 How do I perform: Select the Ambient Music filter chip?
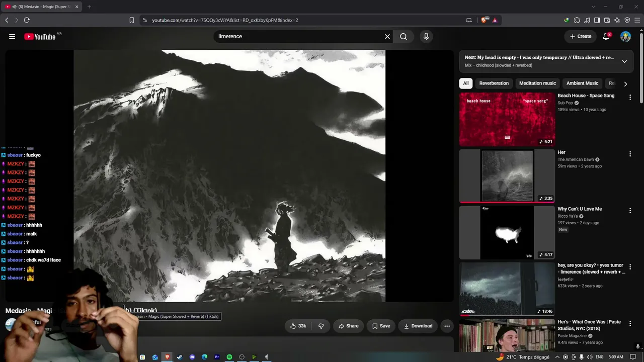(x=582, y=83)
